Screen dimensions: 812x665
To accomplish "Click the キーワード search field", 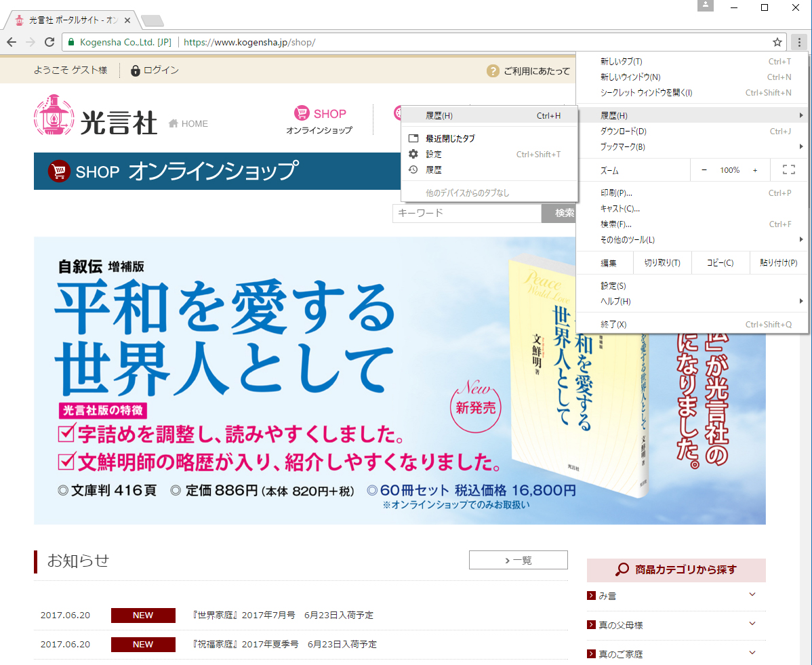I will pyautogui.click(x=467, y=213).
